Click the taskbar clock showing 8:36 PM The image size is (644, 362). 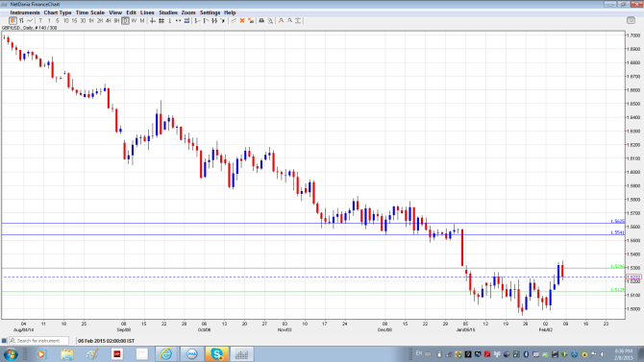coord(624,354)
